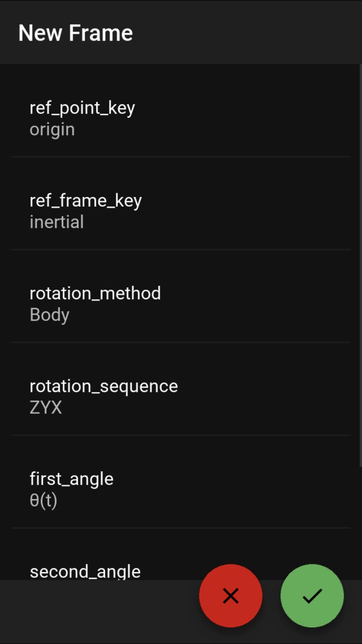The width and height of the screenshot is (362, 644).
Task: Click the New Frame title text
Action: click(x=75, y=33)
